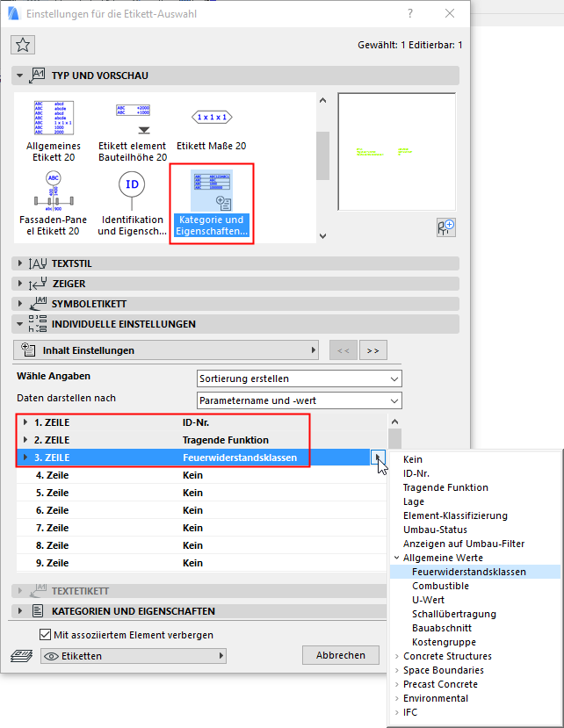Expand the 1. ZEILE row
The image size is (564, 728).
pos(25,422)
